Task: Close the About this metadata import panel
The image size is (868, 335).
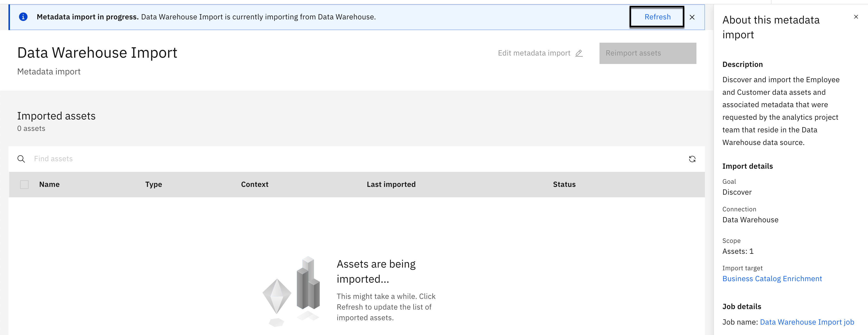Action: click(856, 17)
